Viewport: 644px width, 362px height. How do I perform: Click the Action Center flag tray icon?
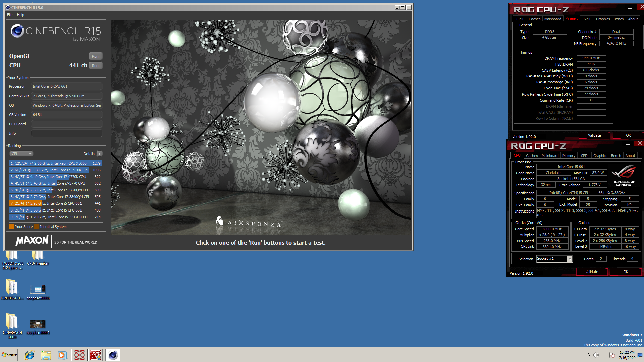[x=612, y=355]
